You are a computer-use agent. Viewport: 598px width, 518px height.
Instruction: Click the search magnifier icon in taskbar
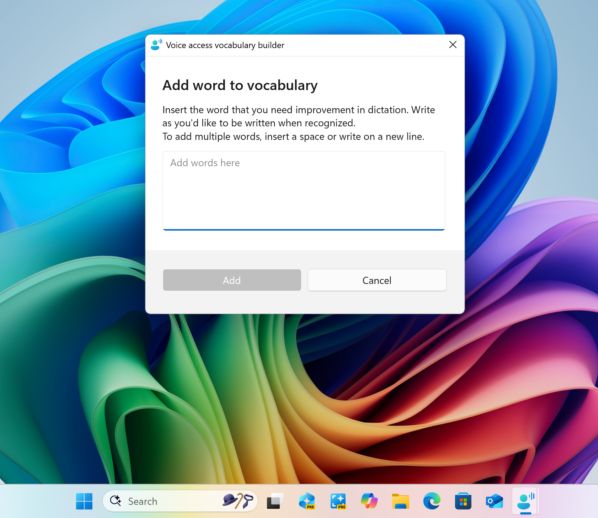coord(115,500)
